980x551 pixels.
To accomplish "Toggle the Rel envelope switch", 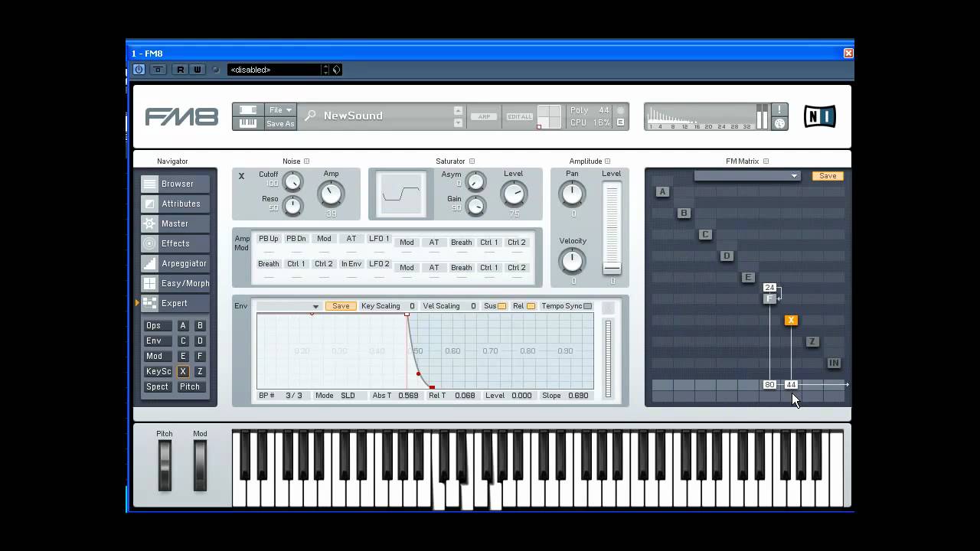I will coord(531,306).
